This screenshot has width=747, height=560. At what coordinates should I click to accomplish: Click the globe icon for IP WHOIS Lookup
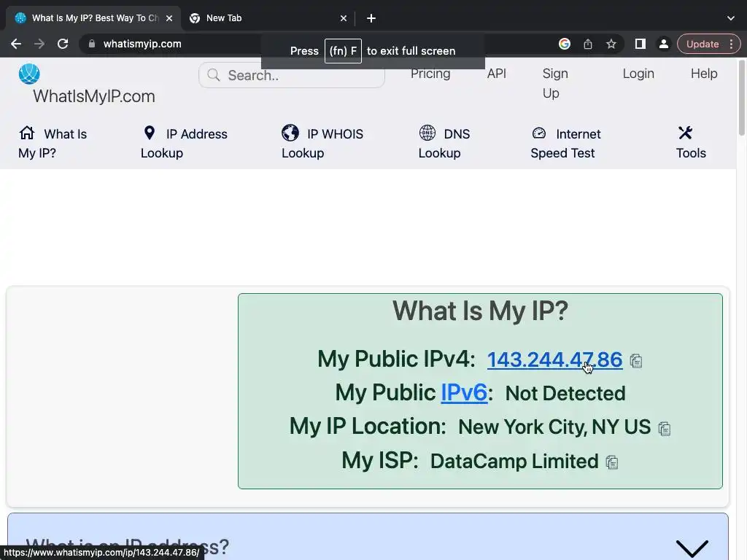tap(290, 133)
